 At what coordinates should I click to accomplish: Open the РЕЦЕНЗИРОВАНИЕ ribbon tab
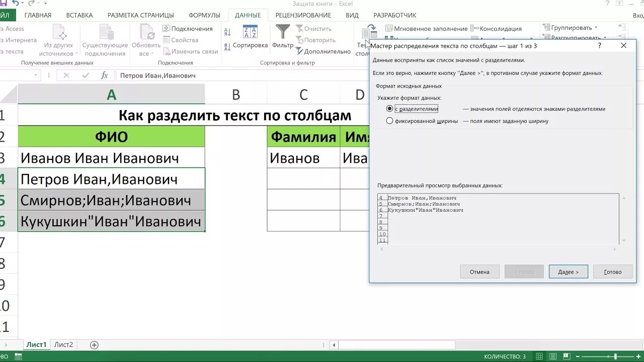pyautogui.click(x=303, y=15)
